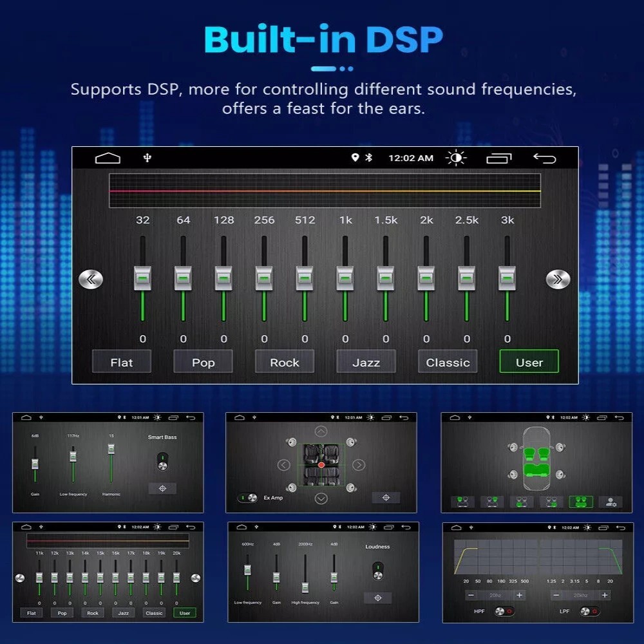Tap the location pin icon in main status bar
Screen dimensions: 644x644
[x=355, y=157]
